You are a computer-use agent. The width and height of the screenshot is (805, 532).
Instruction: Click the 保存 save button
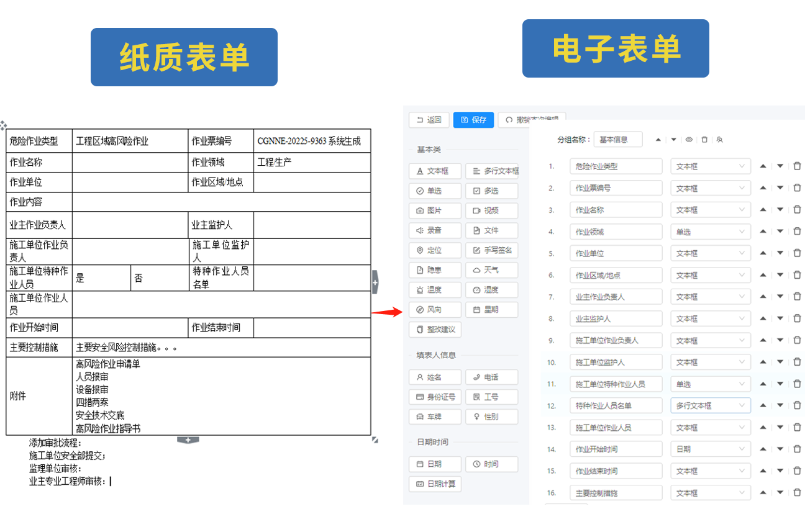[x=473, y=120]
